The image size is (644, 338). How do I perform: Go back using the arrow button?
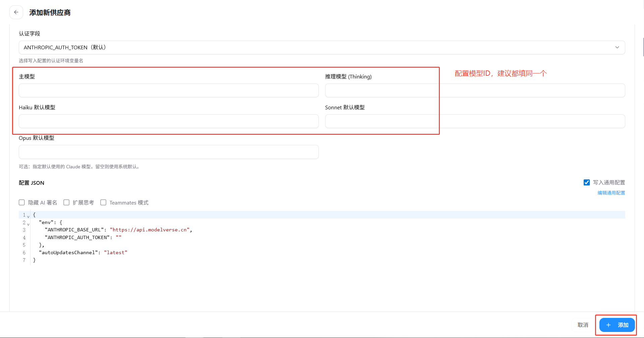[x=16, y=12]
